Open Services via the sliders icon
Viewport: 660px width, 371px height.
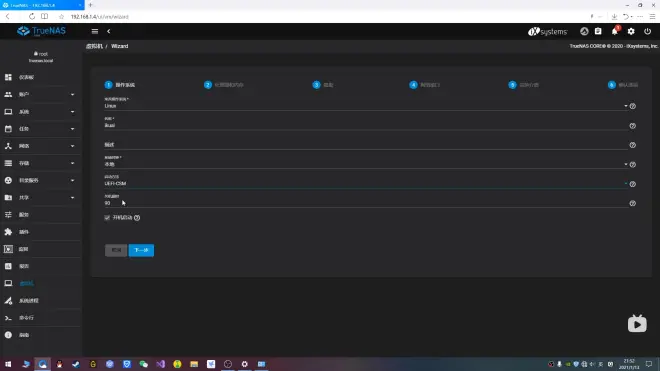coord(8,215)
